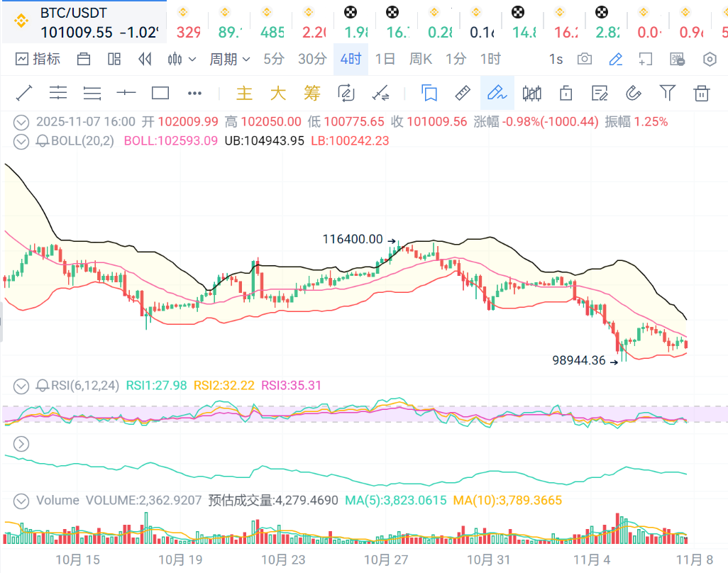Open chart settings hexagon icon
The width and height of the screenshot is (728, 573).
710,59
